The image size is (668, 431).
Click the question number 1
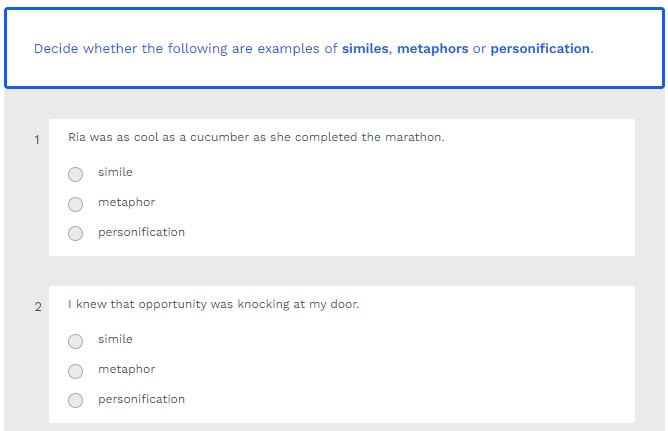(x=37, y=140)
